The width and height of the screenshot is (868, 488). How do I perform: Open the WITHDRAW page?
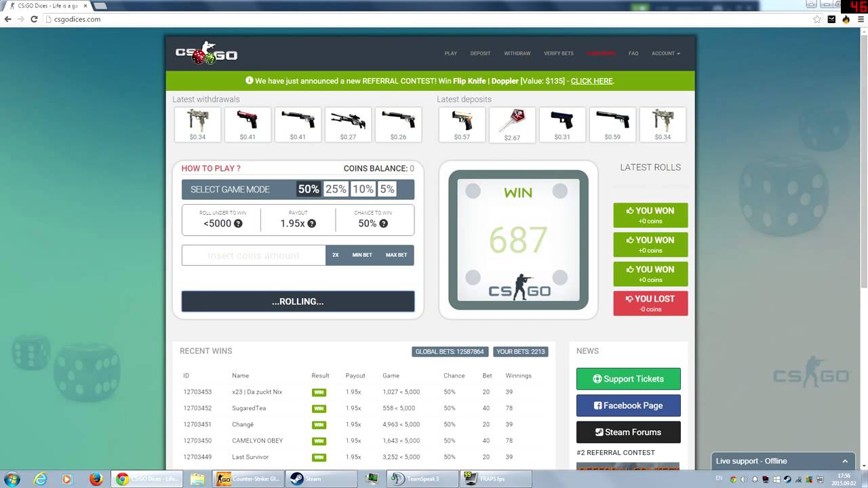[x=517, y=54]
